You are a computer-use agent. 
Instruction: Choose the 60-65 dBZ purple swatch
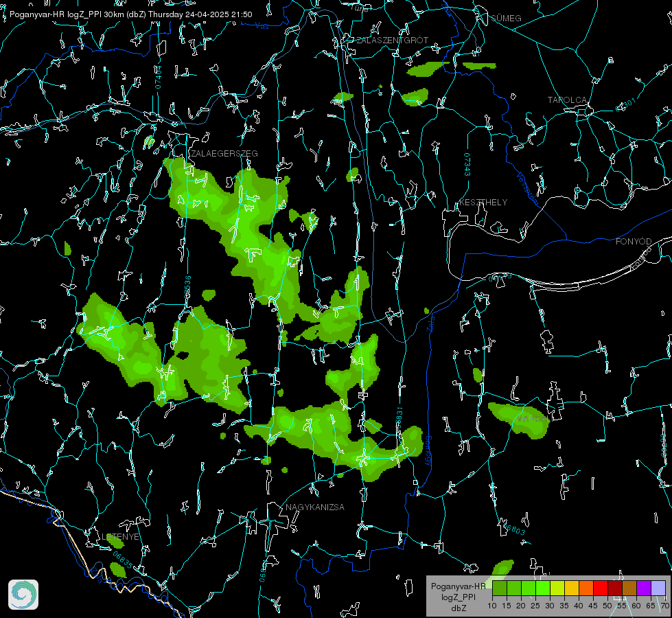[644, 588]
